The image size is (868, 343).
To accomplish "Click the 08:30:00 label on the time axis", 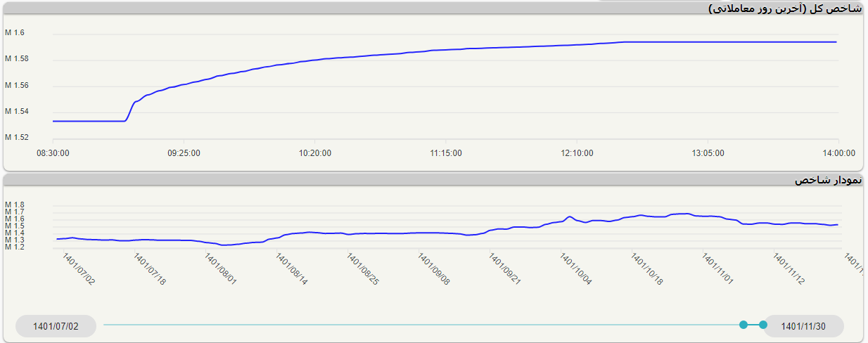I will [53, 153].
